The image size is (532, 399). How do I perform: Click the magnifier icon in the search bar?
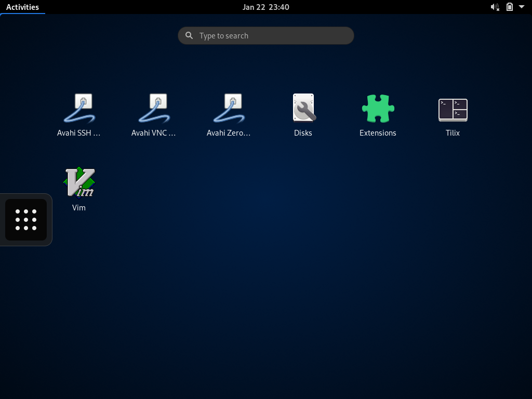189,36
